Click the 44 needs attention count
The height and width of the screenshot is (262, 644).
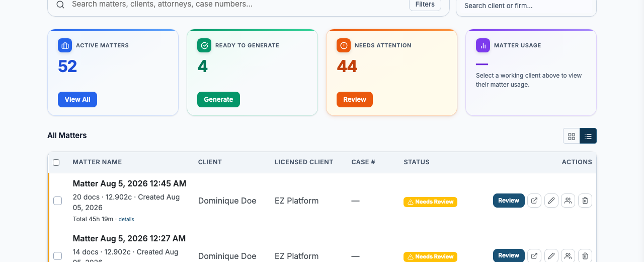(x=347, y=67)
